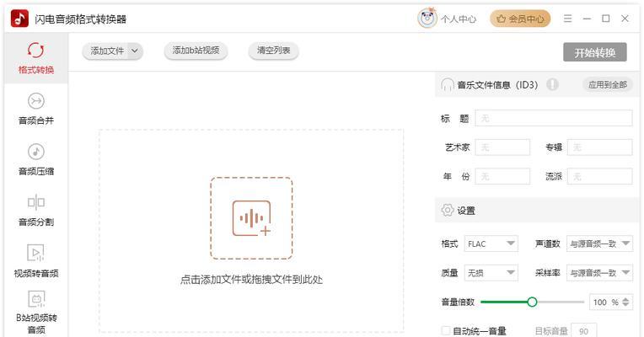Enable the 自动统一音量 checkbox
Viewport: 644px width, 337px height.
[x=446, y=330]
